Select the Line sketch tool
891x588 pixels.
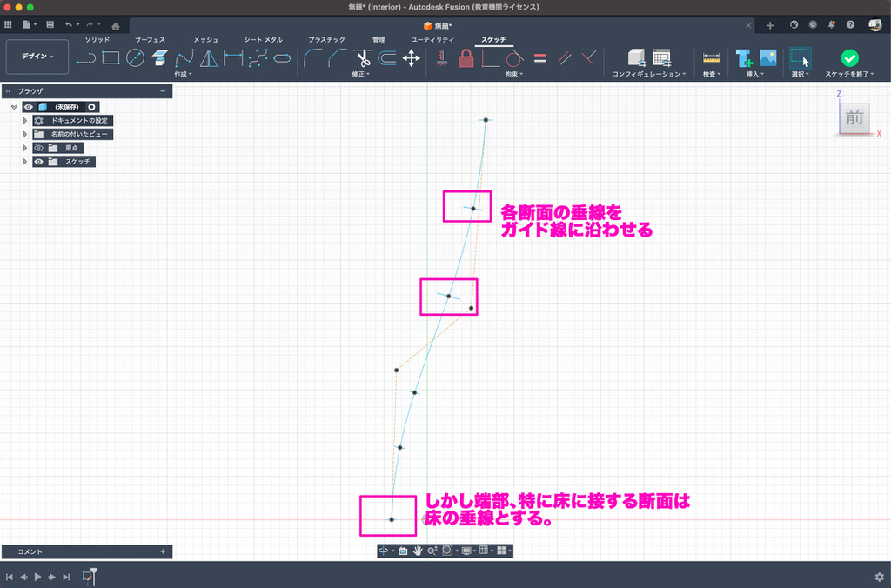[86, 58]
